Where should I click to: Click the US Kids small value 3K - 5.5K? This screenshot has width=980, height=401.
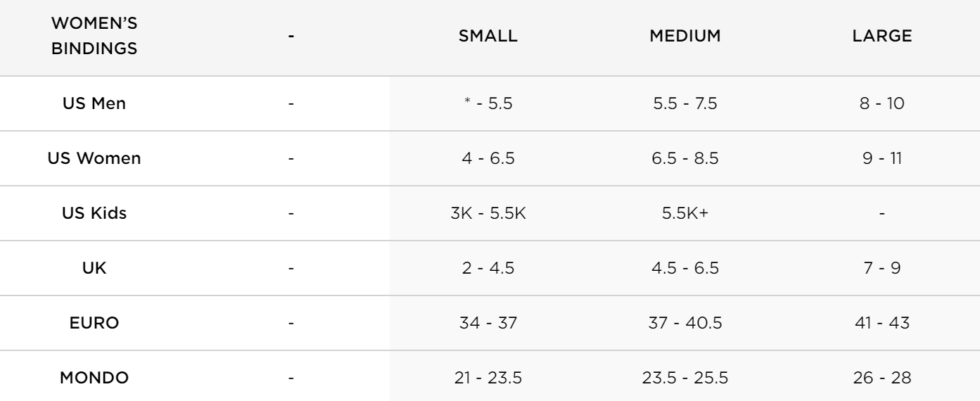coord(488,213)
